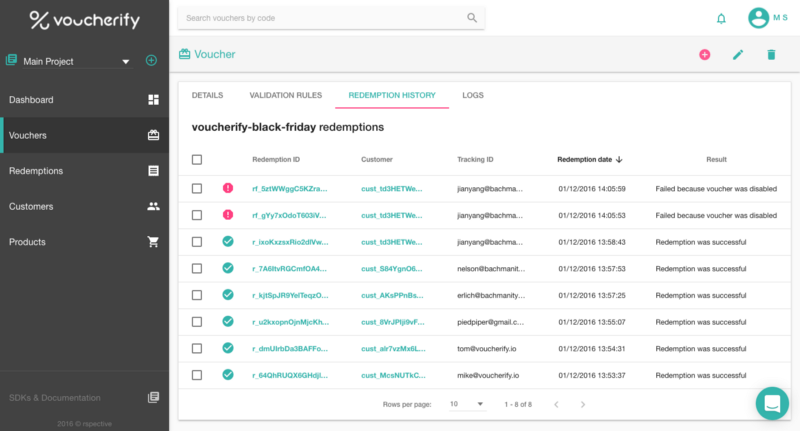Click success checkmark for r_64QhRUQX6GHdjL
800x431 pixels.
pos(228,374)
